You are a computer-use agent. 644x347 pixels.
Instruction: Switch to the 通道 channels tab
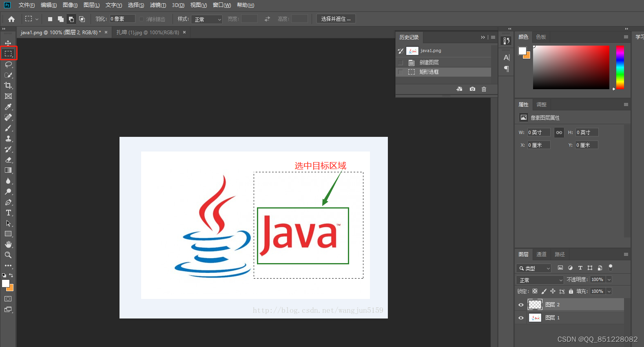coord(541,254)
